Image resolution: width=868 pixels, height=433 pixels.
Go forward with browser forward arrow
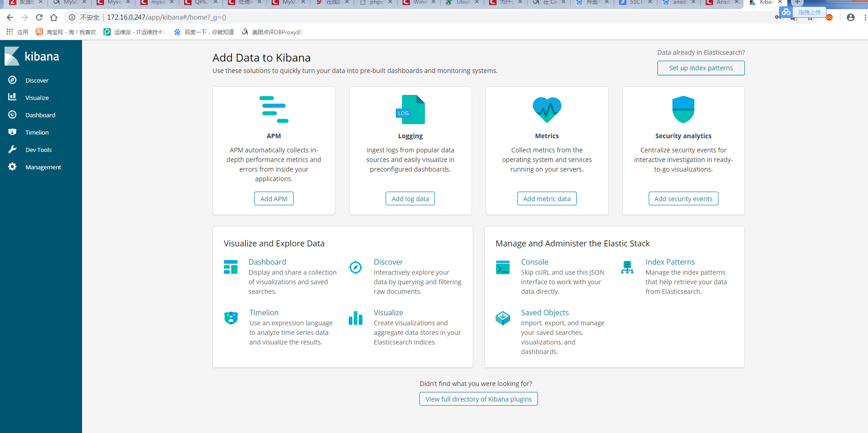pos(25,17)
